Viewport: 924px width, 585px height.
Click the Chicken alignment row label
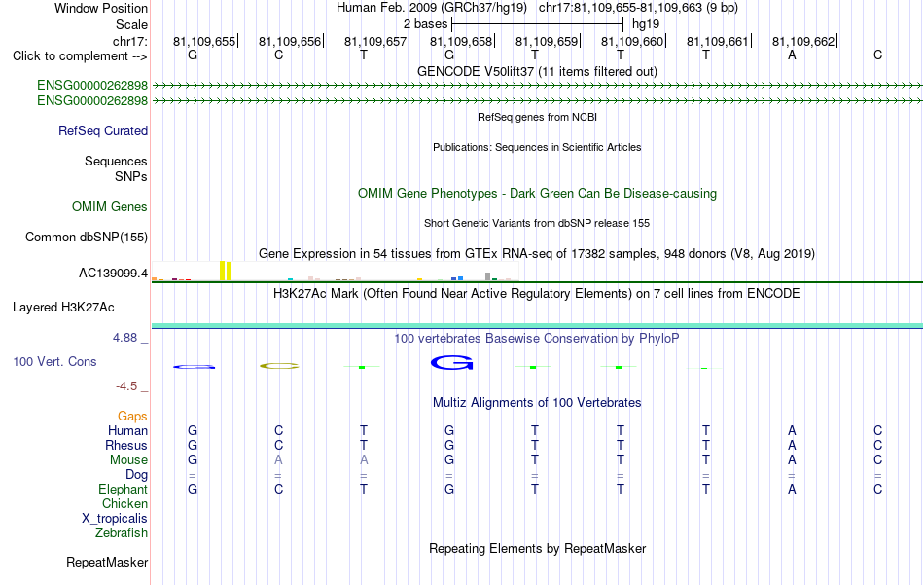[x=124, y=504]
